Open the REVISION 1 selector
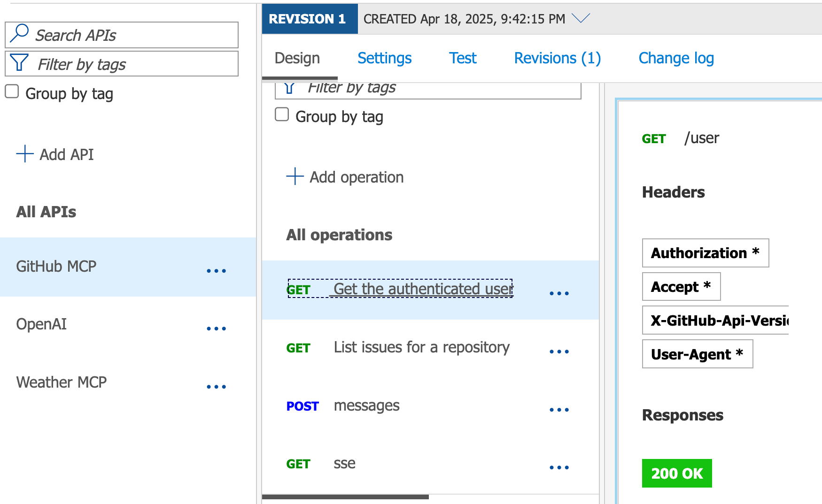 [310, 19]
